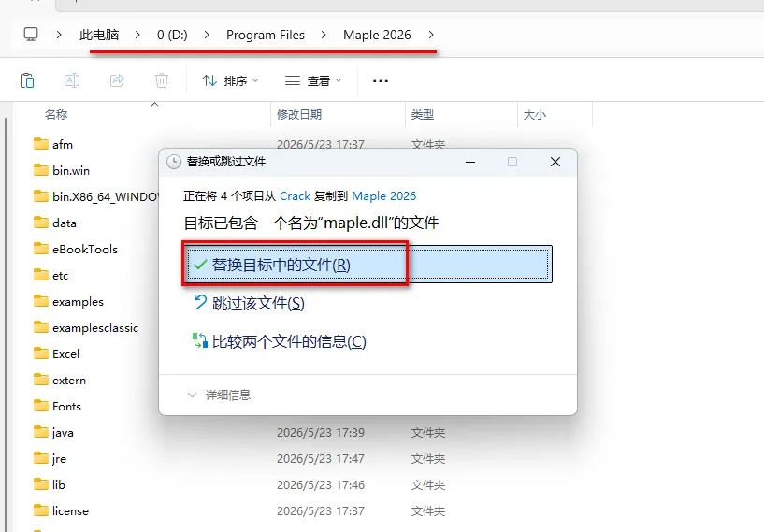This screenshot has width=764, height=532.
Task: Click the Crack source folder link
Action: coord(295,195)
